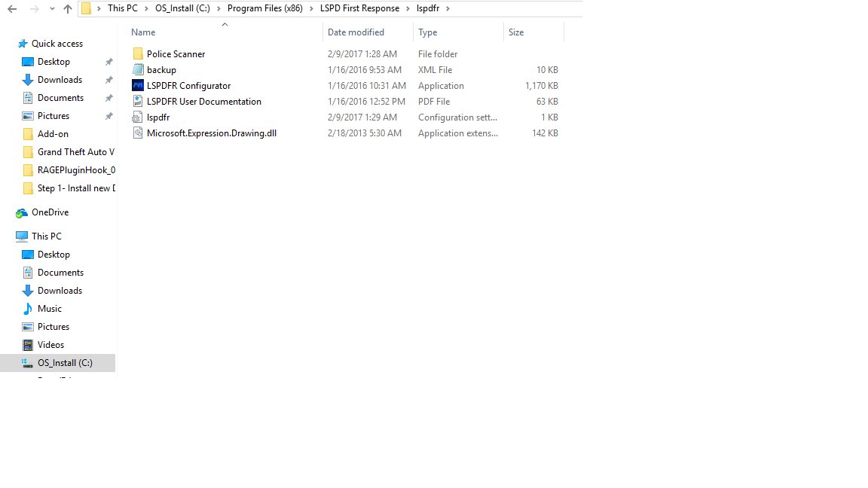Image resolution: width=868 pixels, height=488 pixels.
Task: Click the LSPDFR User Documentation name
Action: point(203,102)
